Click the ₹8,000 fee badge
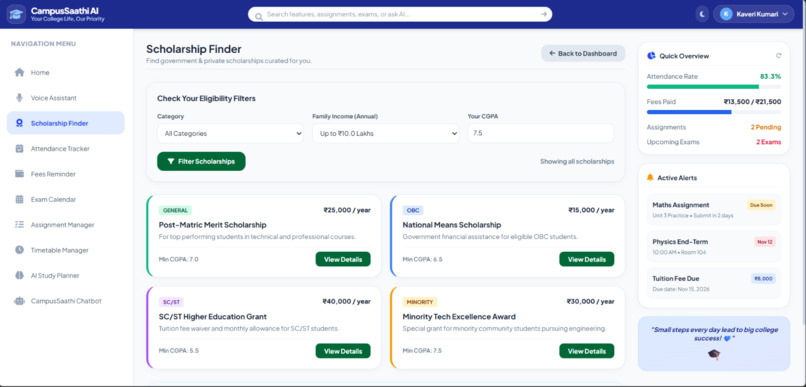Screen dimensions: 806x387 (x=763, y=279)
